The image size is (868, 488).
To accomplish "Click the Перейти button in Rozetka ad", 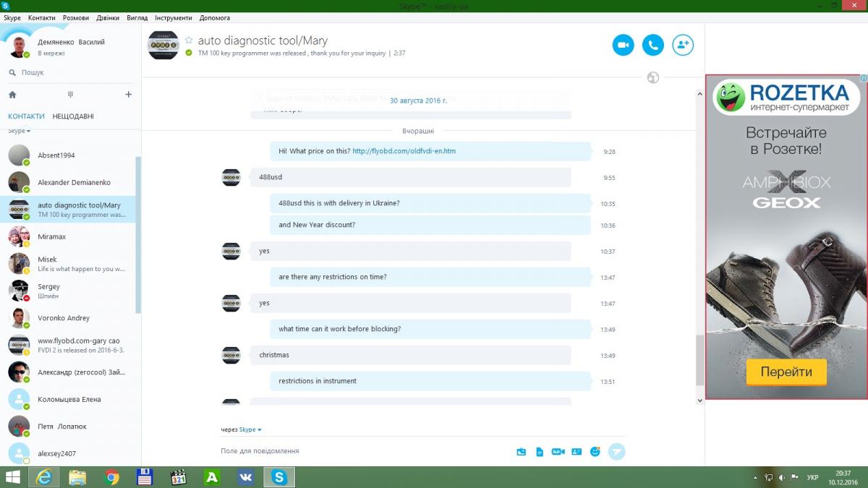I will 786,372.
